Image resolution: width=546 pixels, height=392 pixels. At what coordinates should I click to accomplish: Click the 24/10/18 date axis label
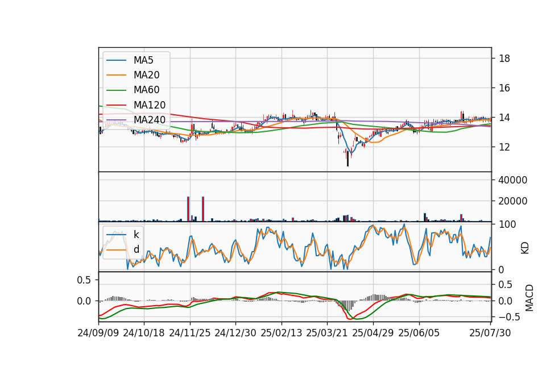(144, 333)
